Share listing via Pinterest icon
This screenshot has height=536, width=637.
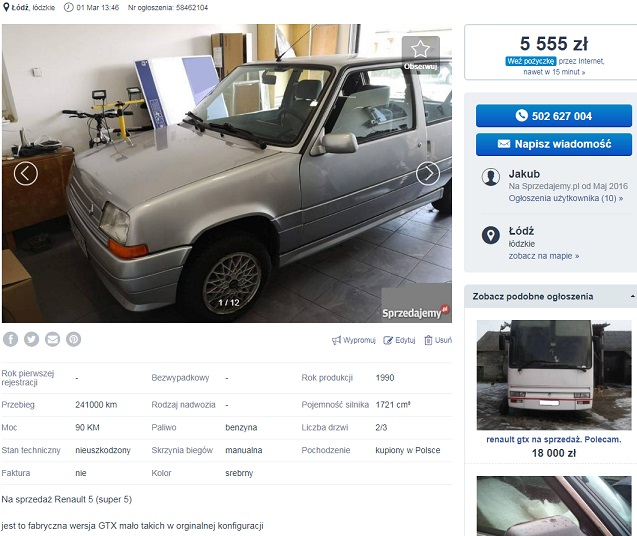click(x=74, y=339)
